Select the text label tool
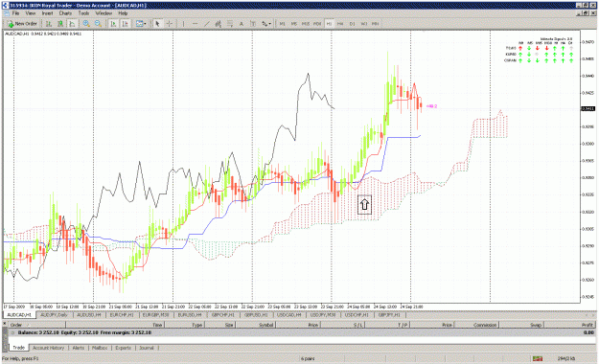Image resolution: width=599 pixels, height=364 pixels. coord(253,24)
